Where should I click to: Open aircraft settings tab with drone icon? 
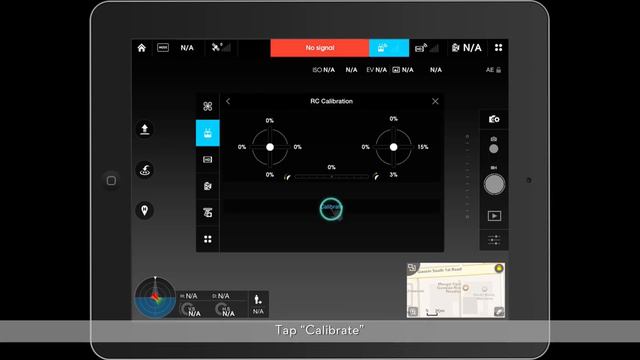(208, 107)
